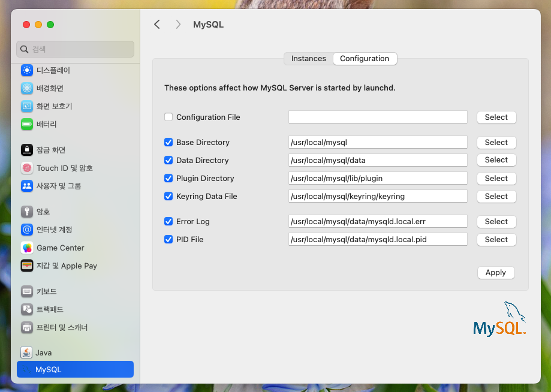Click Select for Error Log
Image resolution: width=551 pixels, height=392 pixels.
pyautogui.click(x=496, y=222)
